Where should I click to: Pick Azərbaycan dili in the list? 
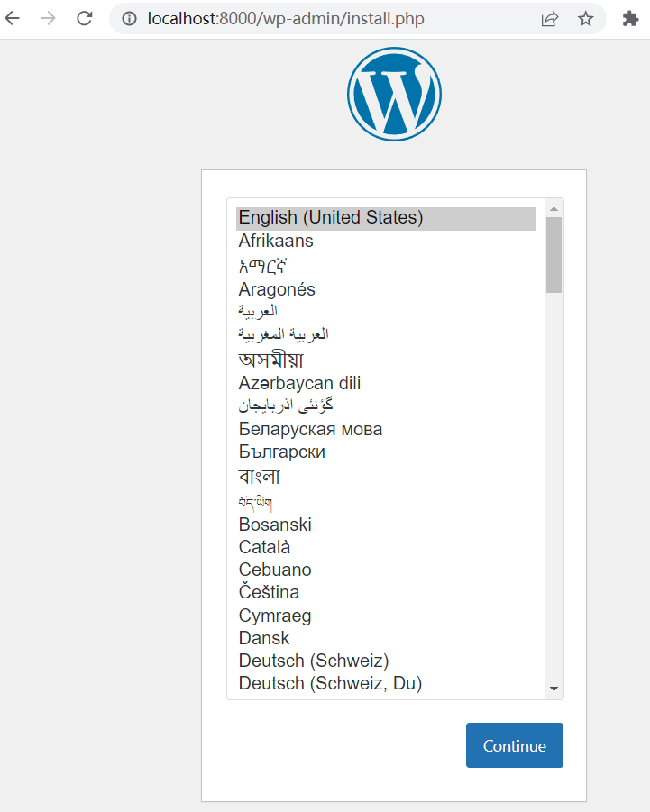point(299,383)
